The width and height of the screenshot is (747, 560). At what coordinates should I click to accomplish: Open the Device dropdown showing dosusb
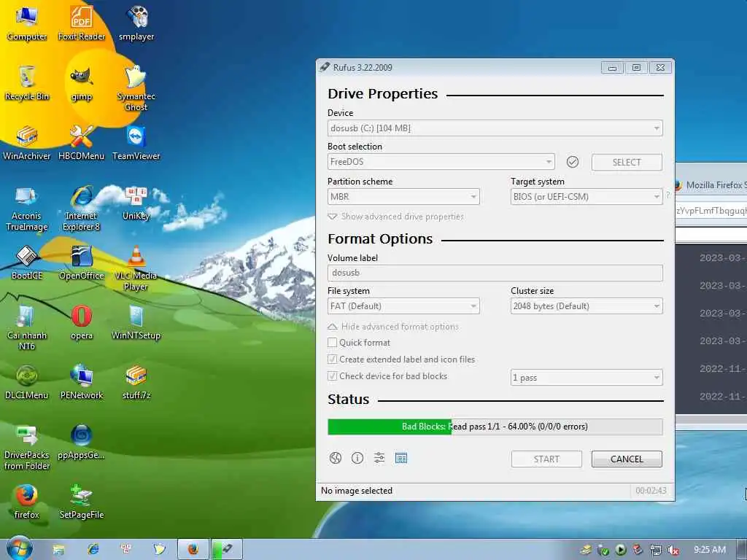(495, 128)
